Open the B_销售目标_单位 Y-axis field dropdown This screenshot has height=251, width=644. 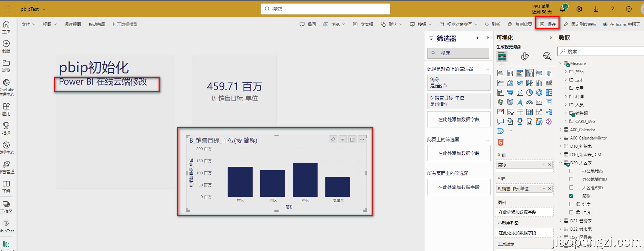coord(544,189)
